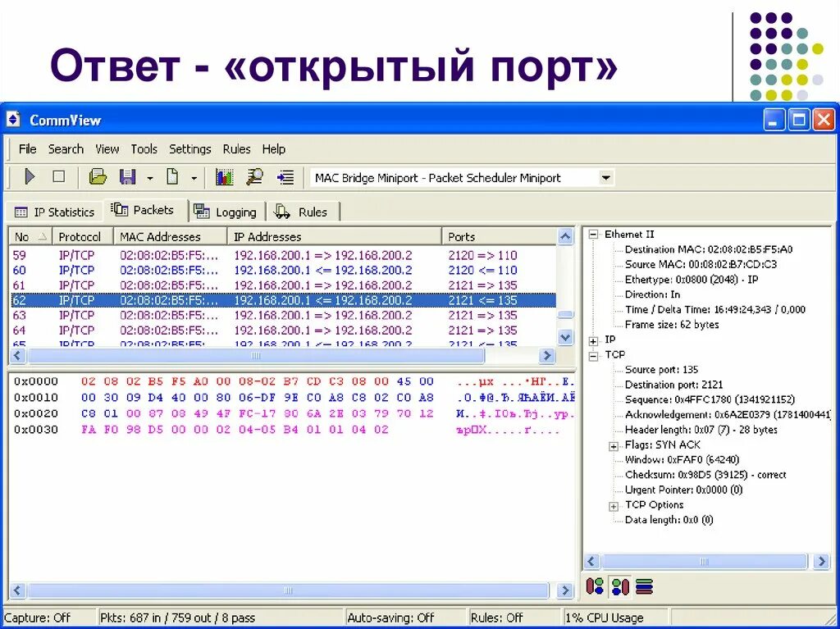Open the Search menu
The image size is (840, 629).
(x=66, y=149)
